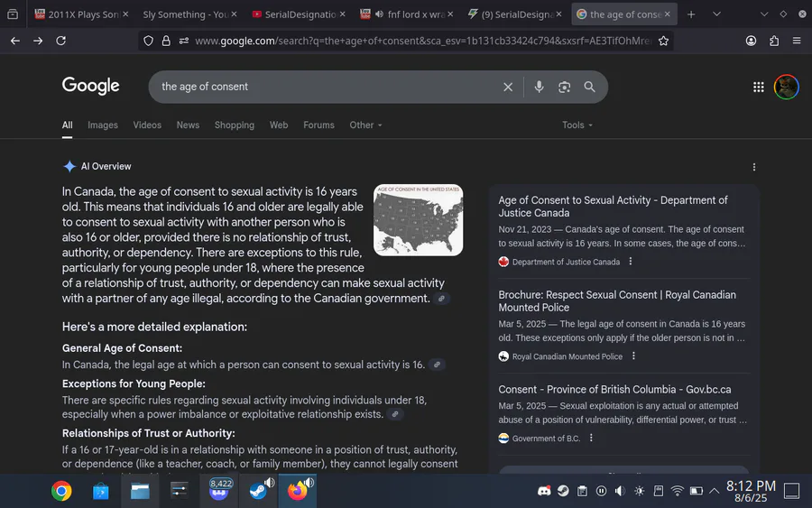Open the Steam taskbar app
The width and height of the screenshot is (812, 508).
point(258,490)
